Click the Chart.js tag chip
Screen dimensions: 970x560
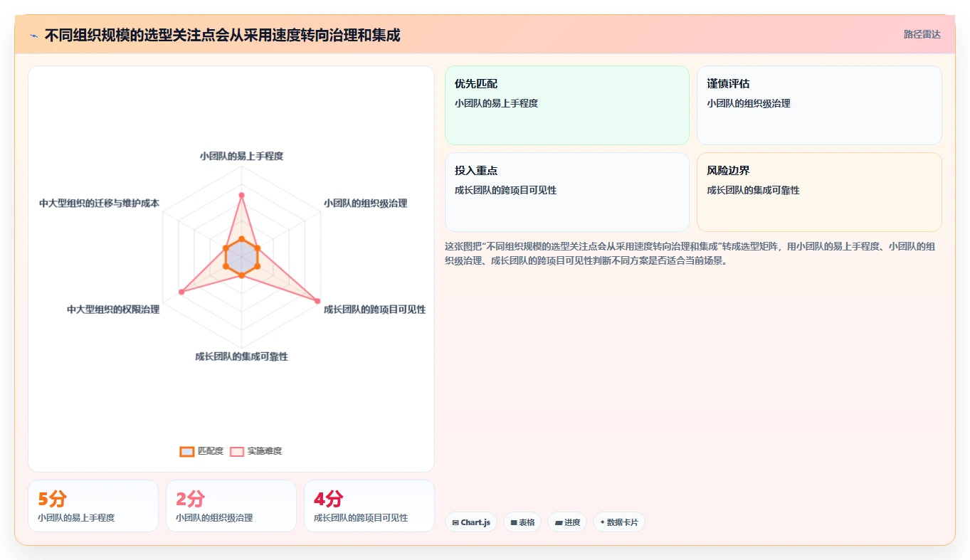tap(470, 522)
